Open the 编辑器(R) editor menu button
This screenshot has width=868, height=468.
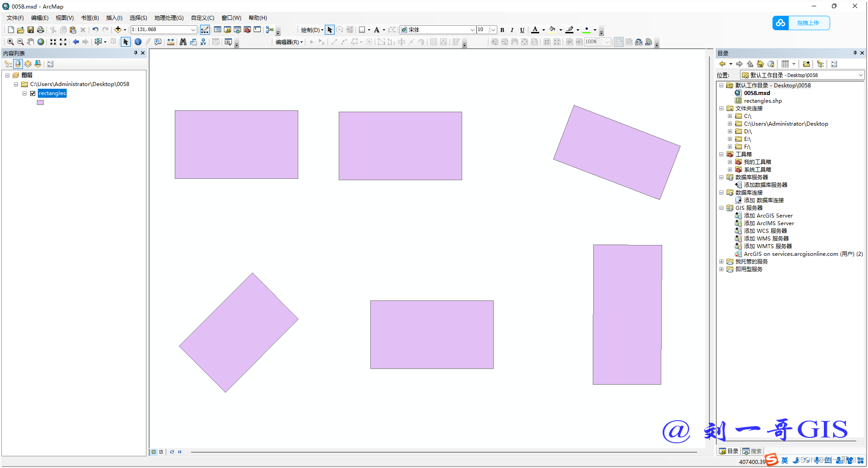pos(289,42)
